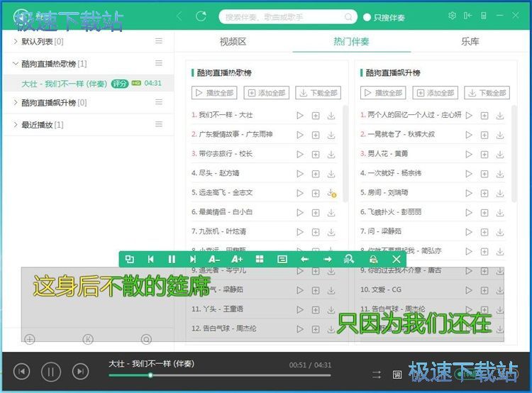
Task: Add 广东爱情故事 to playlist
Action: click(316, 134)
